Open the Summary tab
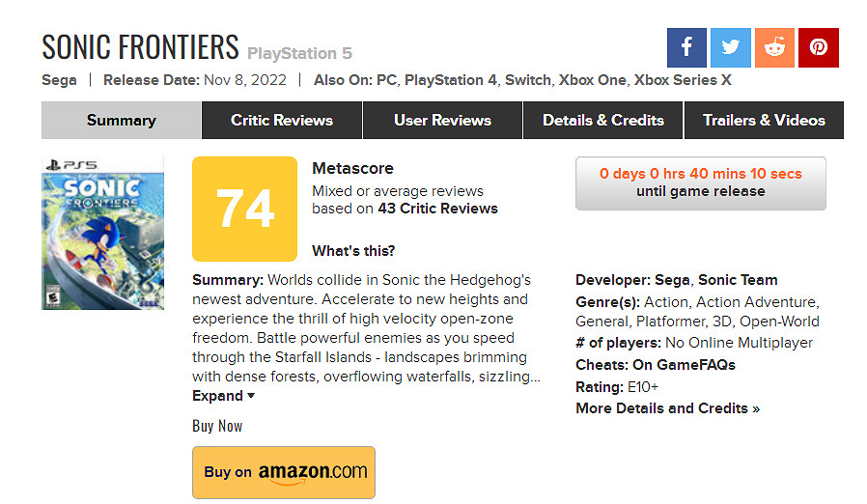Screen dimensions: 867x504 click(121, 121)
